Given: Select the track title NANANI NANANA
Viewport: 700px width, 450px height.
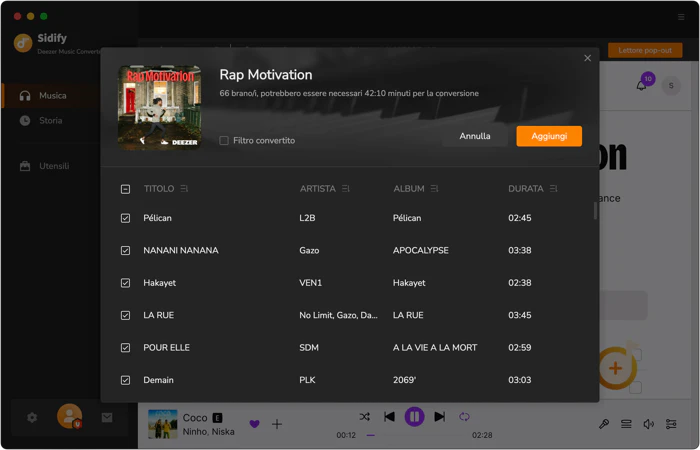Looking at the screenshot, I should coord(181,250).
